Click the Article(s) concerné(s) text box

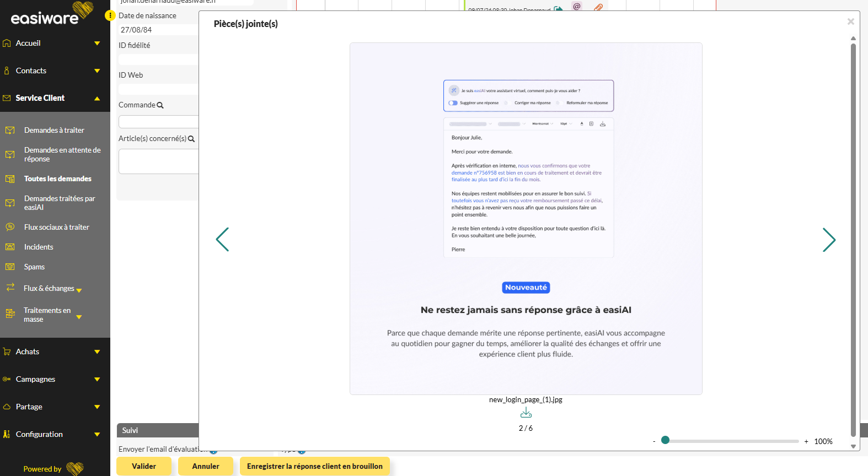159,161
